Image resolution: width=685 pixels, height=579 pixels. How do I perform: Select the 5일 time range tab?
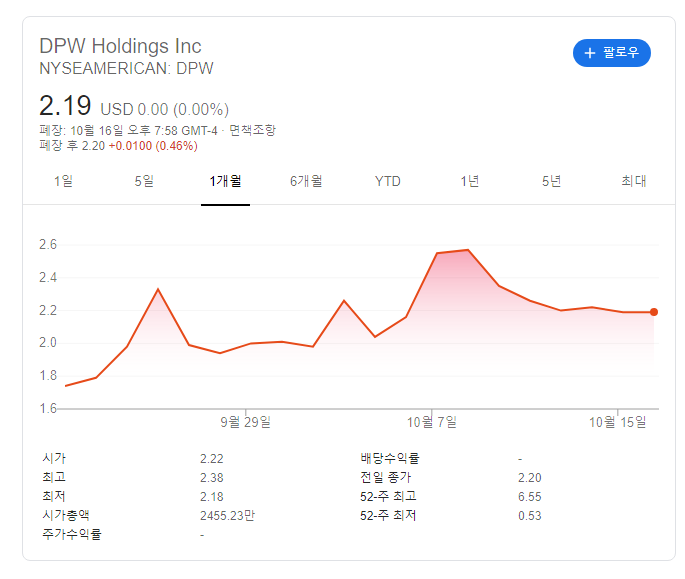pos(144,181)
